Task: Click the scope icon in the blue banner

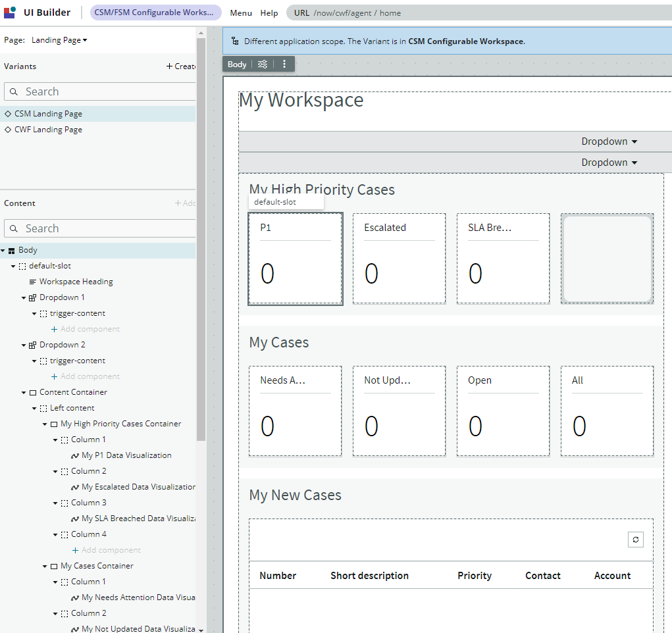Action: (x=234, y=41)
